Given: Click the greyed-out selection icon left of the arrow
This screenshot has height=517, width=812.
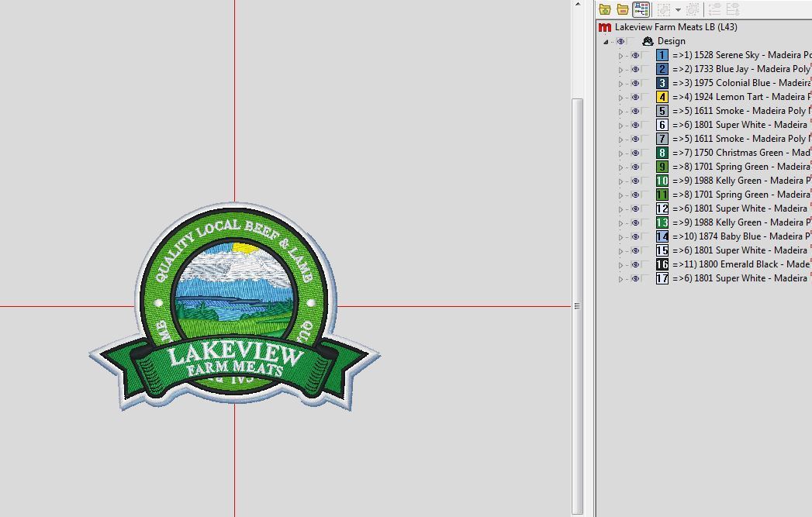Looking at the screenshot, I should tap(664, 9).
